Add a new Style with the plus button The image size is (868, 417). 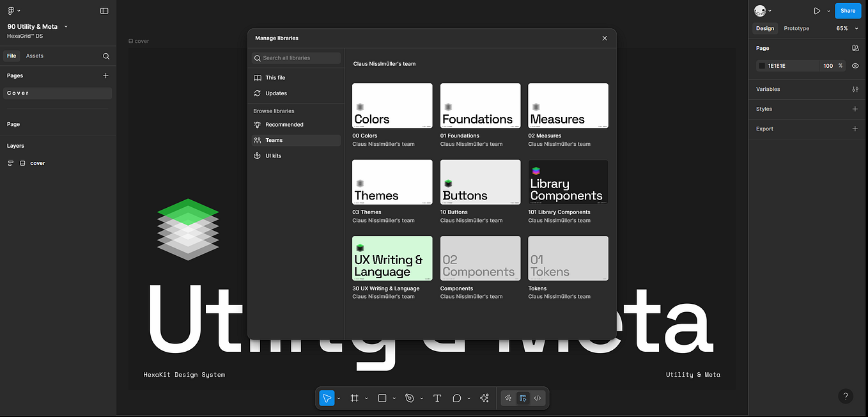tap(855, 109)
